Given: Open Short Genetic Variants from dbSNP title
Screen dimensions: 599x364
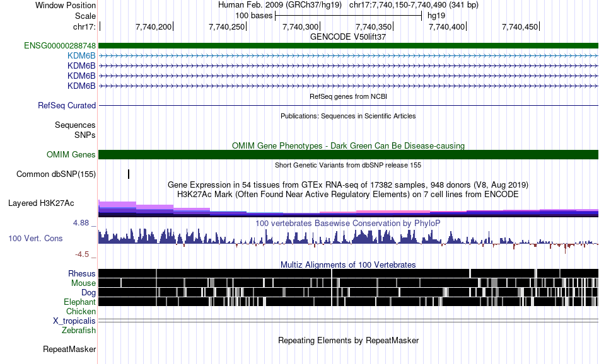Looking at the screenshot, I should pos(348,165).
